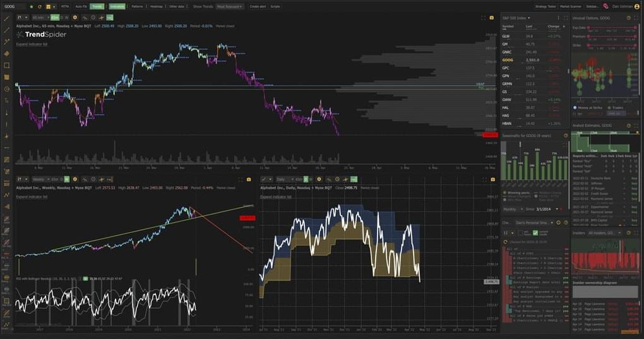Maximize the Daily chart with fullscreen icon

pos(485,179)
